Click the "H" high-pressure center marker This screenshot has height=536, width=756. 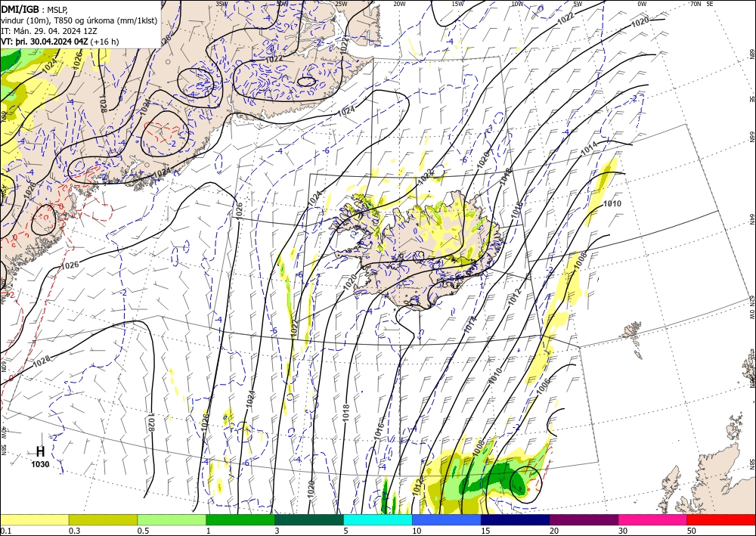41,451
